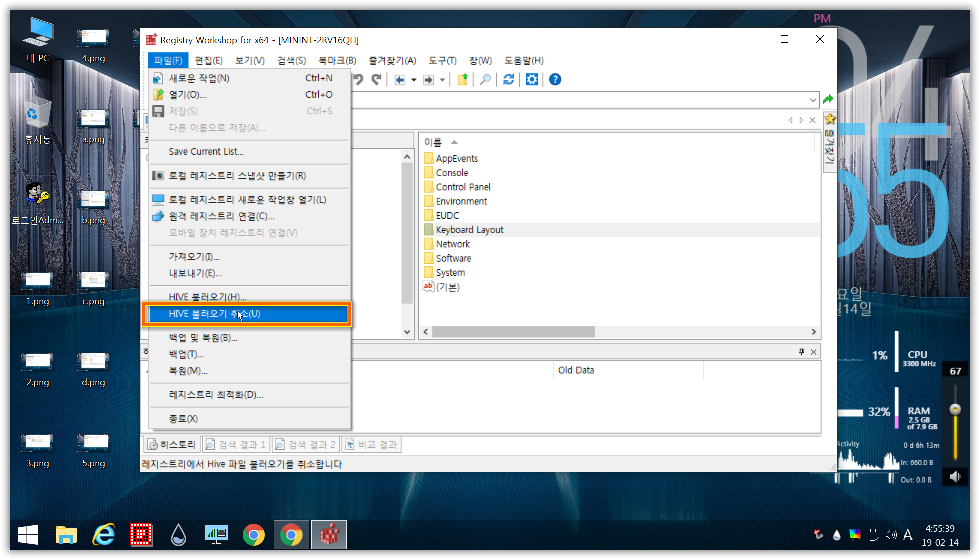Viewport: 980px width, 560px height.
Task: Click the green go arrow beside address bar
Action: pos(828,99)
